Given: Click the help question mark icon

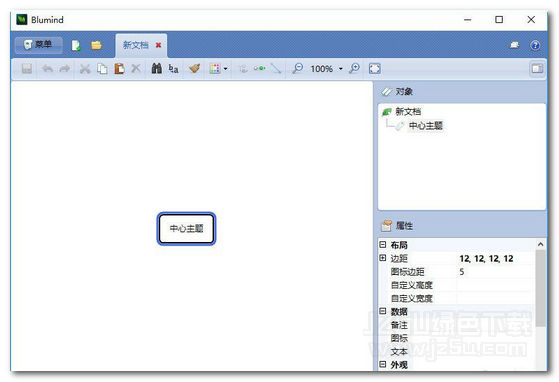Looking at the screenshot, I should 535,45.
